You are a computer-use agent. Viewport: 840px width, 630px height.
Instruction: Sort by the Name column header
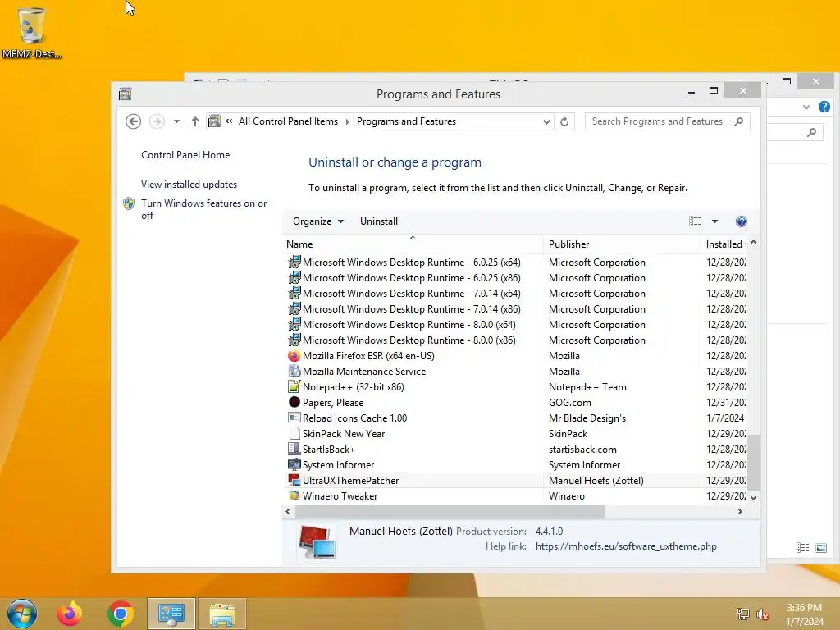[x=413, y=244]
